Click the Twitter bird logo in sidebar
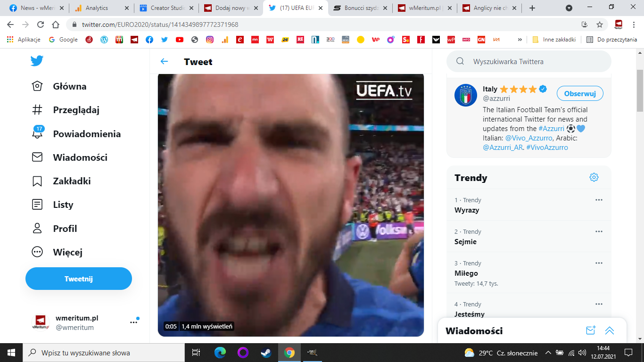Image resolution: width=644 pixels, height=362 pixels. tap(37, 61)
